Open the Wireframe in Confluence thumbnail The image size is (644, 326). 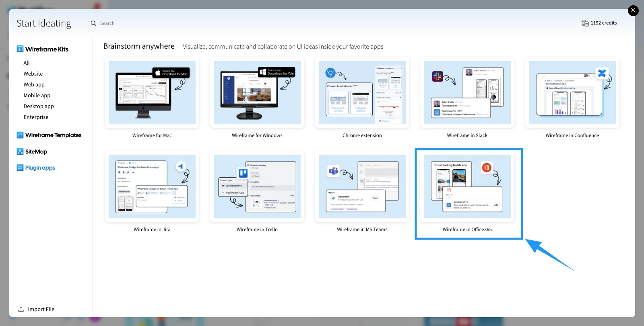pos(572,92)
